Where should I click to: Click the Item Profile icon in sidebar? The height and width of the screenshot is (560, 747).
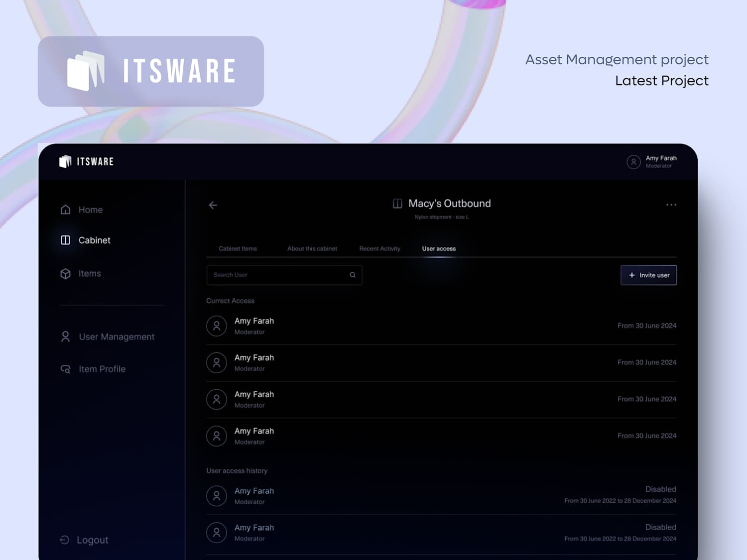point(65,369)
